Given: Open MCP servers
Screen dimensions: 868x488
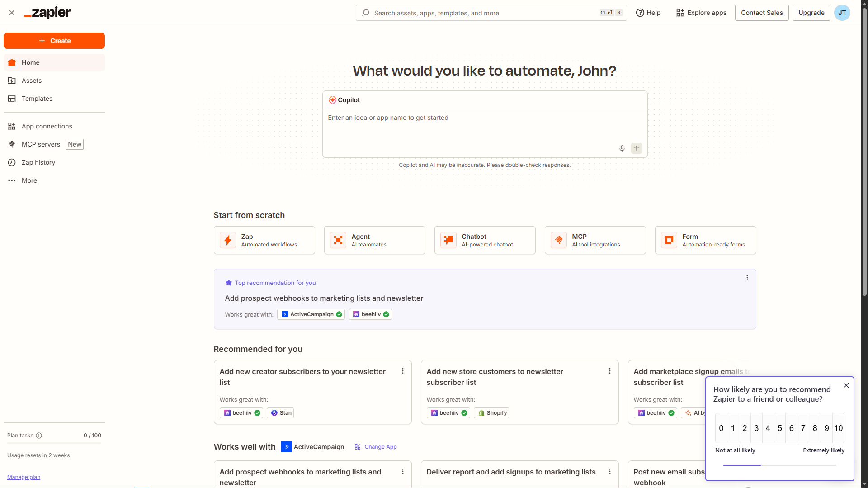Looking at the screenshot, I should tap(54, 144).
